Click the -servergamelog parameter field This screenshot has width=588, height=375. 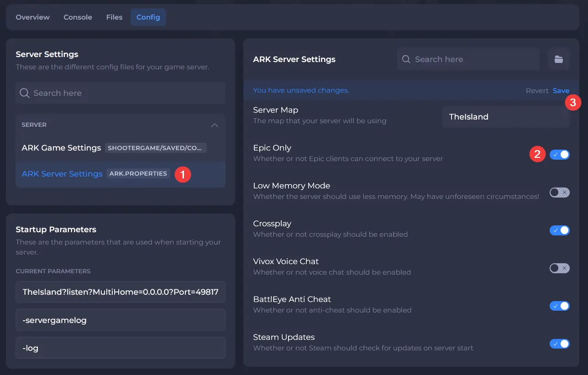tap(121, 320)
